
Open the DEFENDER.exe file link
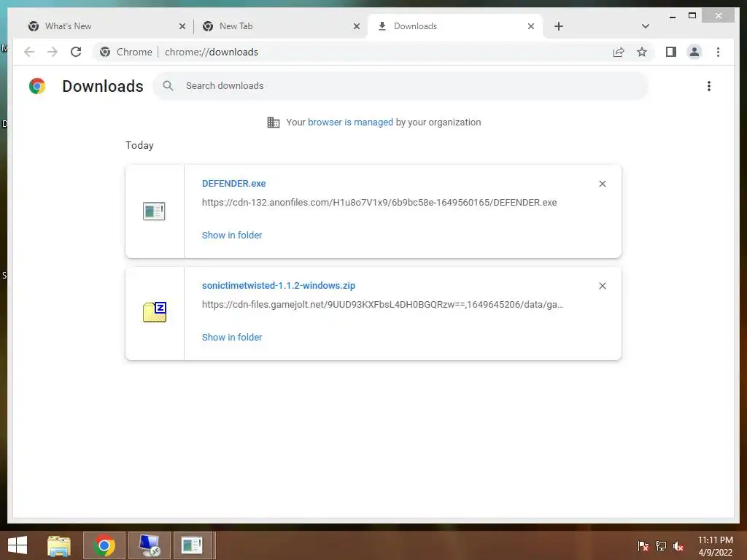(x=234, y=183)
